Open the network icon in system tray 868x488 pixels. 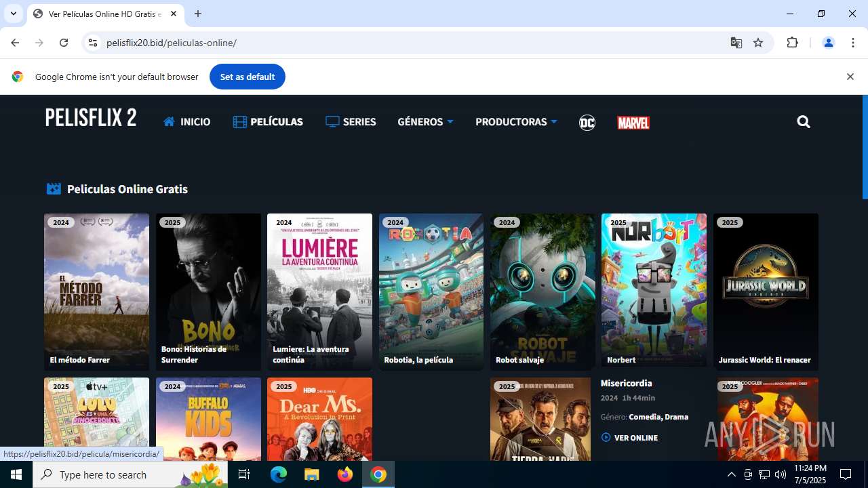point(764,474)
